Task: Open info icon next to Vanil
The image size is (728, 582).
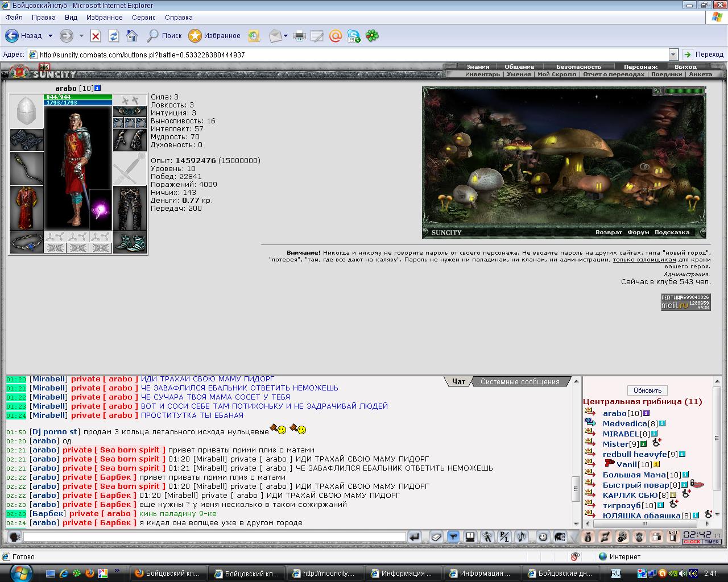Action: click(656, 464)
